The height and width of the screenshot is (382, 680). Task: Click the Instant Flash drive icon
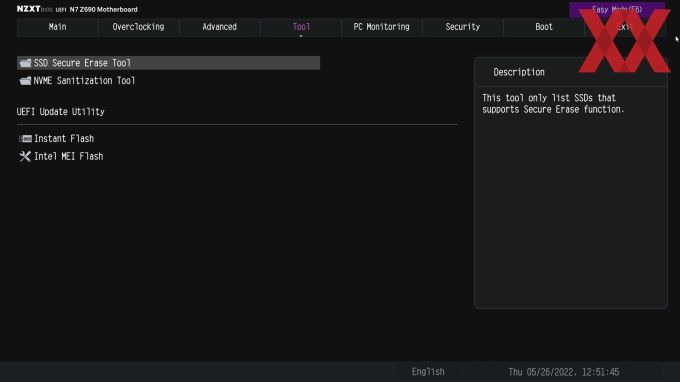[25, 139]
